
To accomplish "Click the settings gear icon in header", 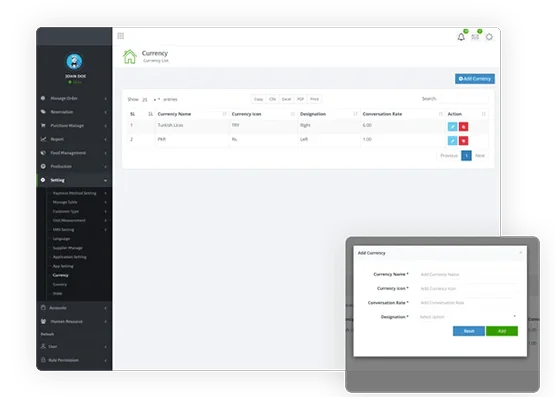I will click(489, 37).
